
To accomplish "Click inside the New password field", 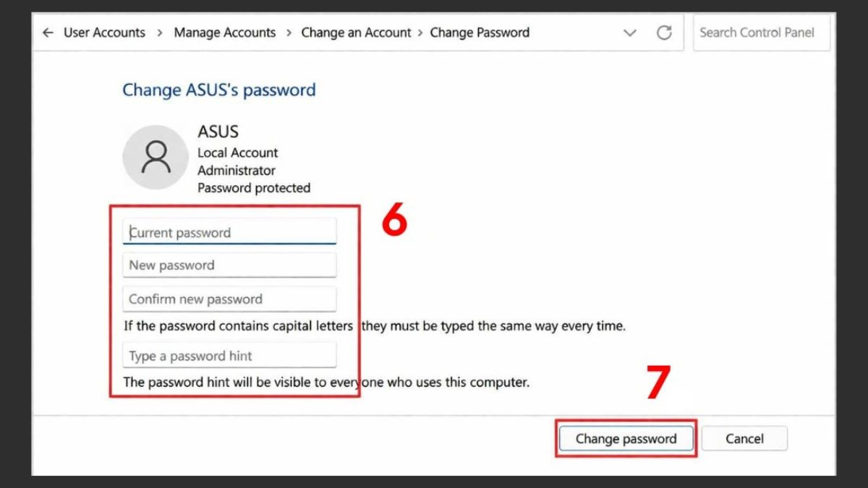I will (x=229, y=265).
